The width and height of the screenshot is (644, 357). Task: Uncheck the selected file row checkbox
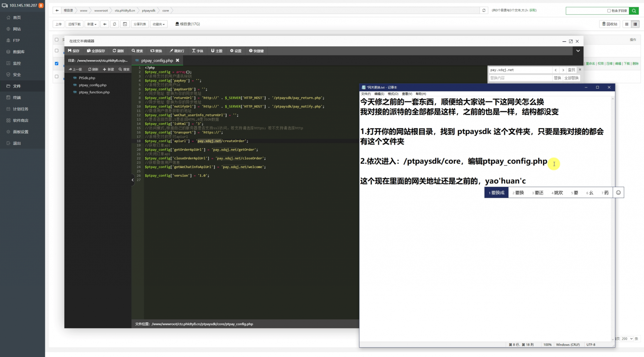tap(57, 63)
